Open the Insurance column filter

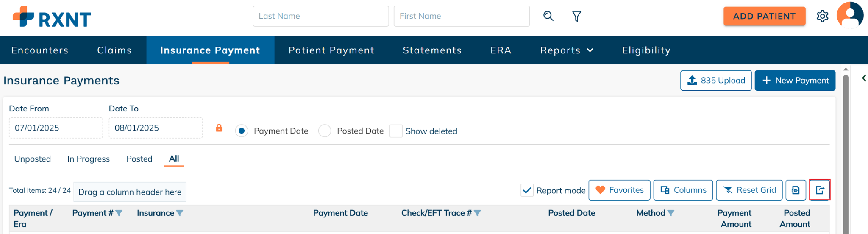coord(180,213)
